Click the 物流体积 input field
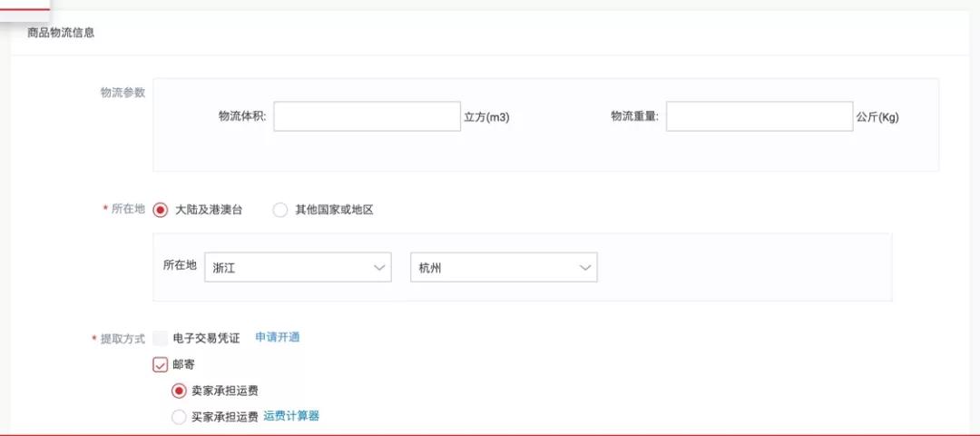This screenshot has height=436, width=980. pos(367,116)
